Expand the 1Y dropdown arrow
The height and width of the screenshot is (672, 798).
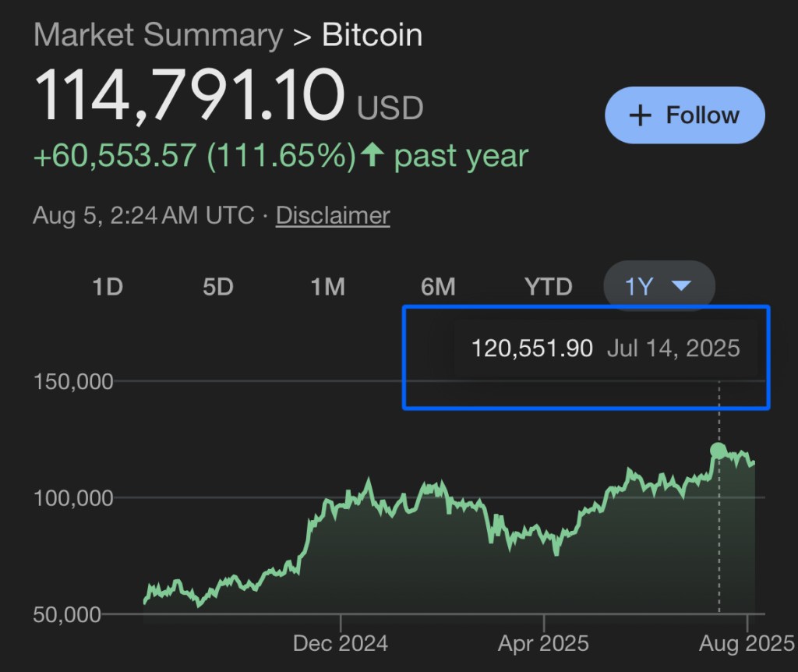[x=681, y=287]
